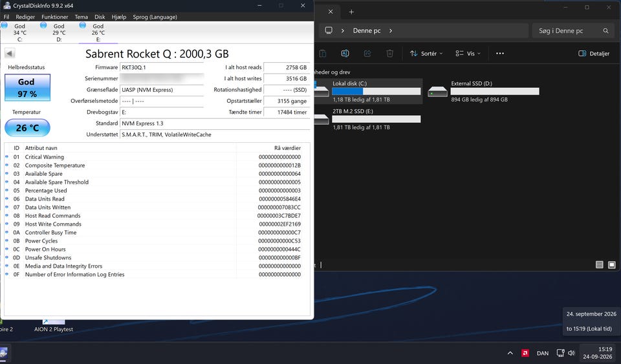Screen dimensions: 621x364
Task: Open the Sortér dropdown in Explorer
Action: click(x=426, y=54)
